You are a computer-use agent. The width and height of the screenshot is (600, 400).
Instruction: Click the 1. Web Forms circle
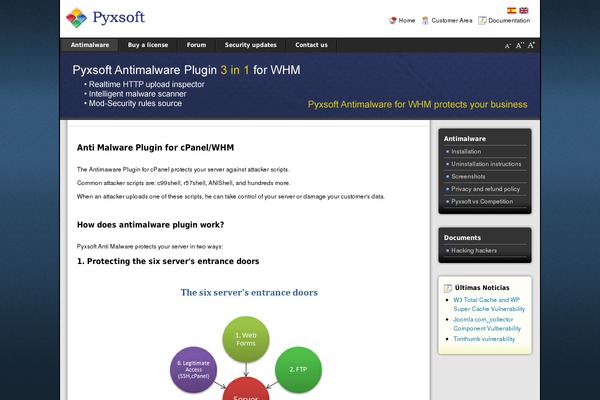coord(246,339)
